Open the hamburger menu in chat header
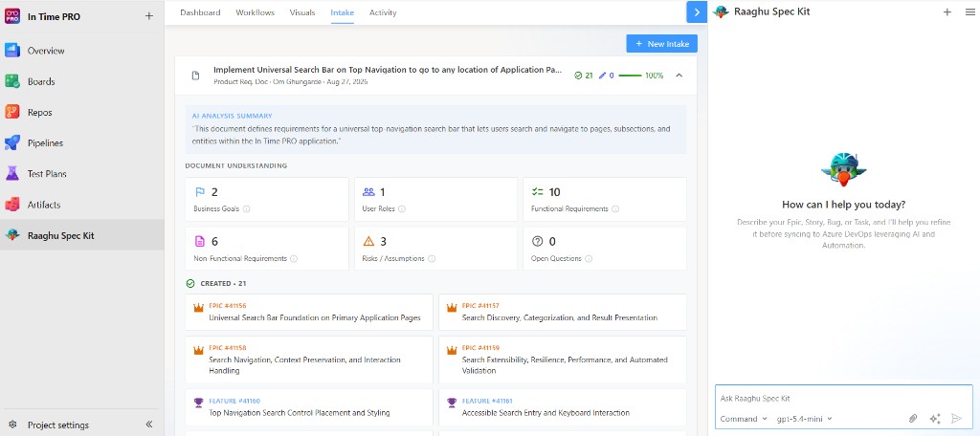Viewport: 980px width, 436px height. click(969, 11)
